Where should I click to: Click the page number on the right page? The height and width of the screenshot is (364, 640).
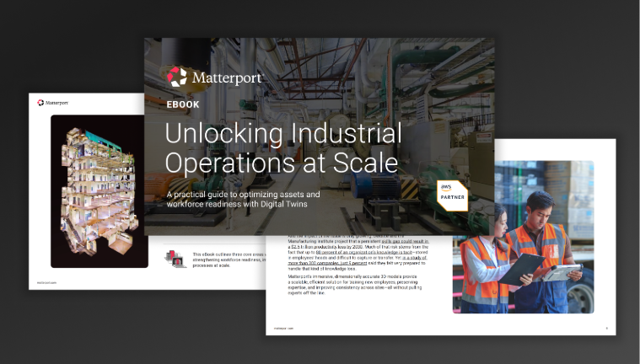tap(607, 329)
